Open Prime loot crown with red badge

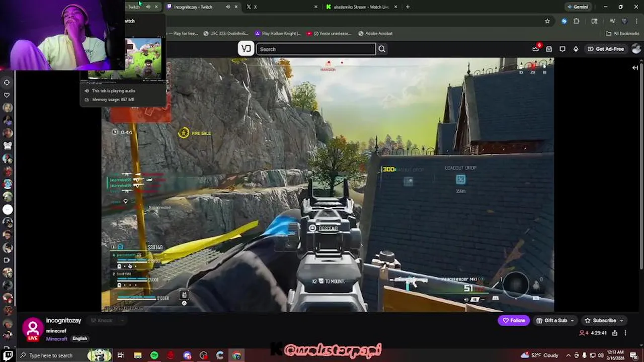click(x=536, y=48)
